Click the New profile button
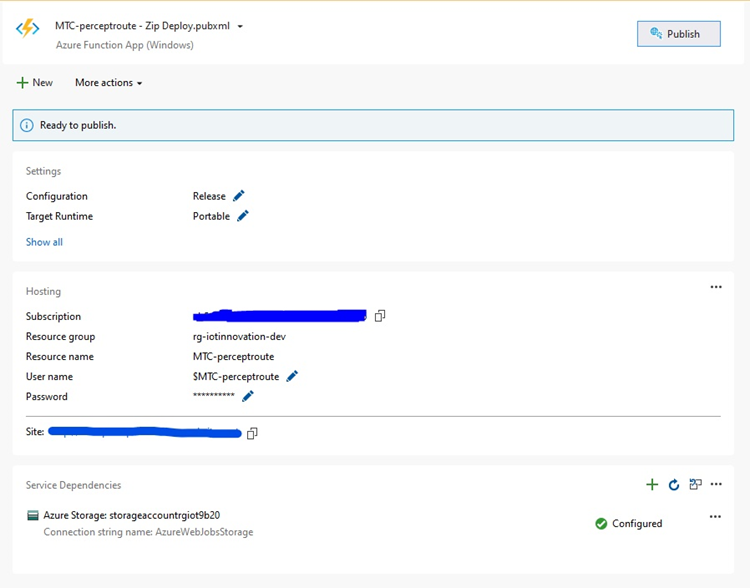 click(34, 83)
